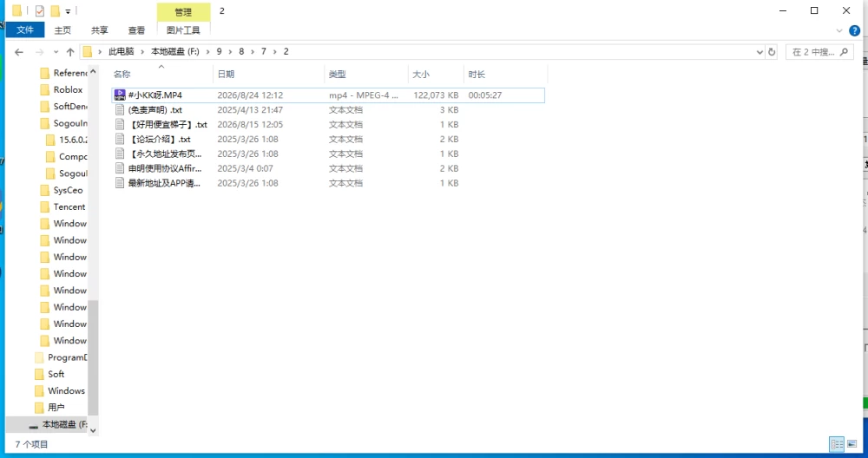Expand breadcrumb chevron after 本地磁盘 (F:)

pyautogui.click(x=207, y=51)
